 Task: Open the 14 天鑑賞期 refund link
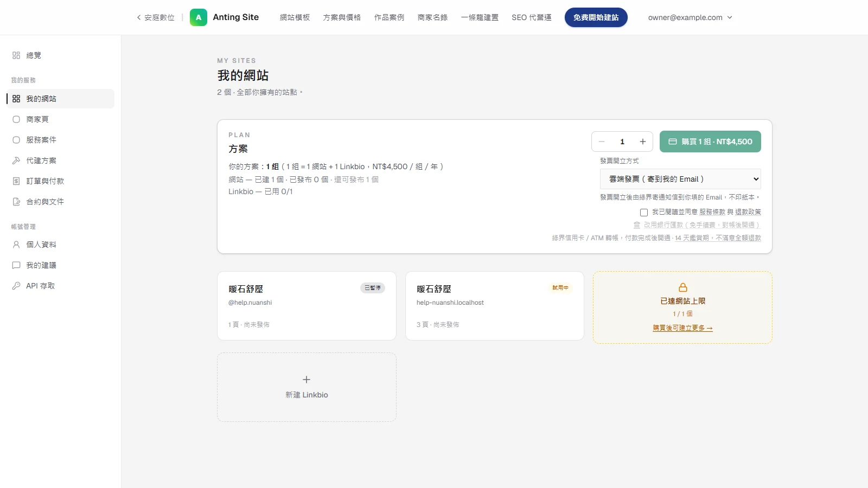tap(718, 238)
